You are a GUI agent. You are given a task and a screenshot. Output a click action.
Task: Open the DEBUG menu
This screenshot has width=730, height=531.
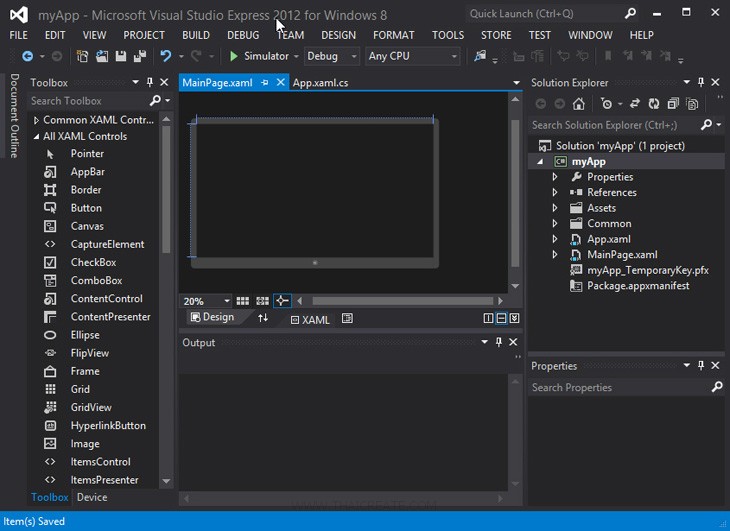(243, 35)
